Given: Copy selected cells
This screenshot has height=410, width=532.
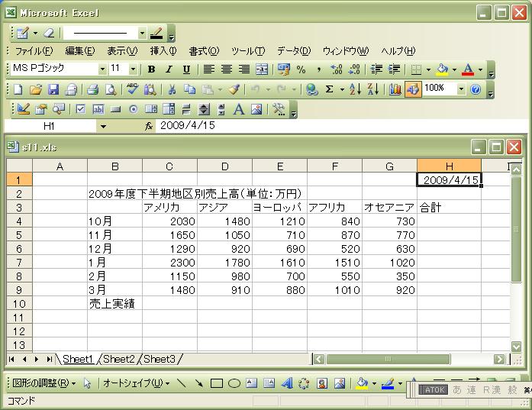Looking at the screenshot, I should click(189, 89).
